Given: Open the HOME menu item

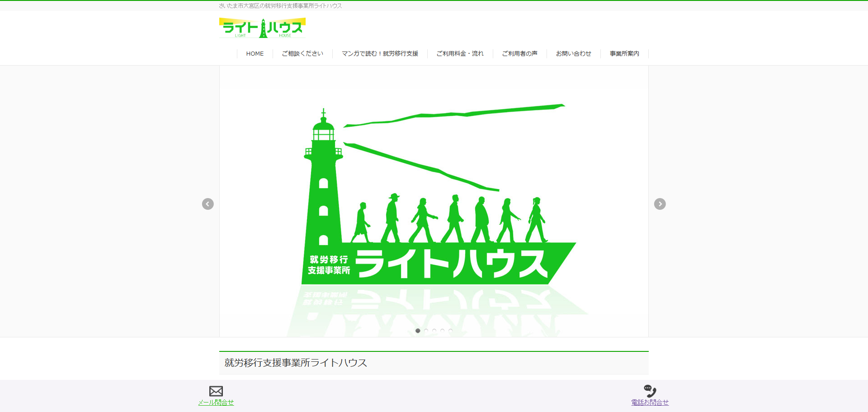Looking at the screenshot, I should pyautogui.click(x=255, y=53).
